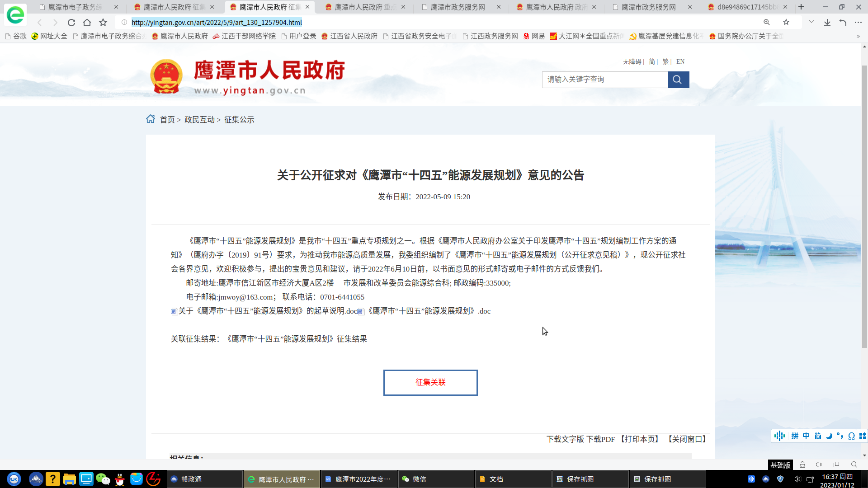Click keyword search input field
This screenshot has width=868, height=488.
tap(605, 80)
